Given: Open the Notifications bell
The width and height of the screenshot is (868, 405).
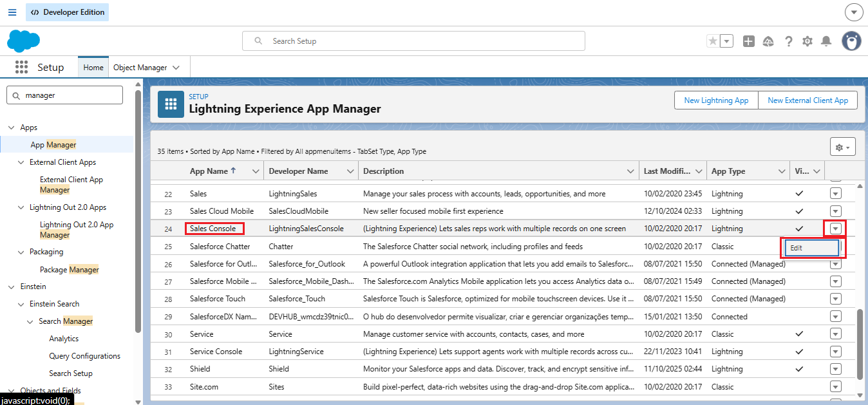Looking at the screenshot, I should tap(826, 41).
